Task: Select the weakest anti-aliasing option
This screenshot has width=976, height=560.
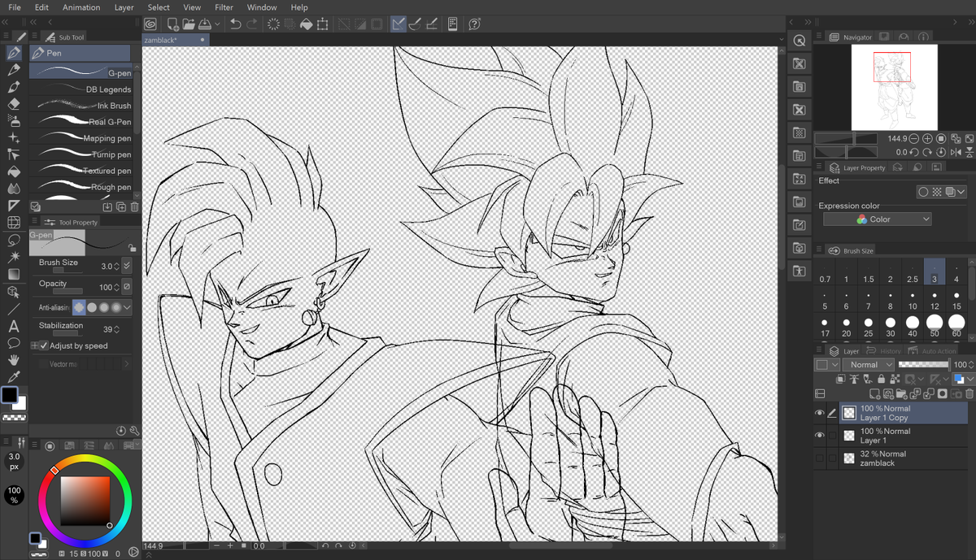Action: [x=79, y=307]
